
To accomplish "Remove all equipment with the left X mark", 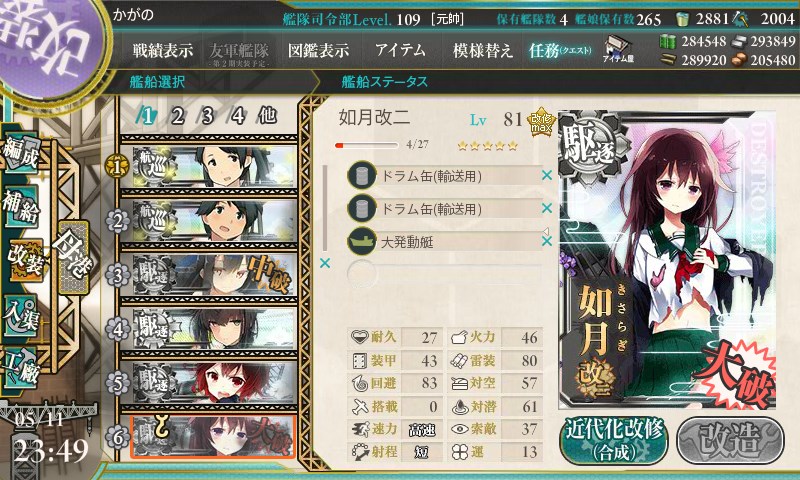I will [324, 263].
